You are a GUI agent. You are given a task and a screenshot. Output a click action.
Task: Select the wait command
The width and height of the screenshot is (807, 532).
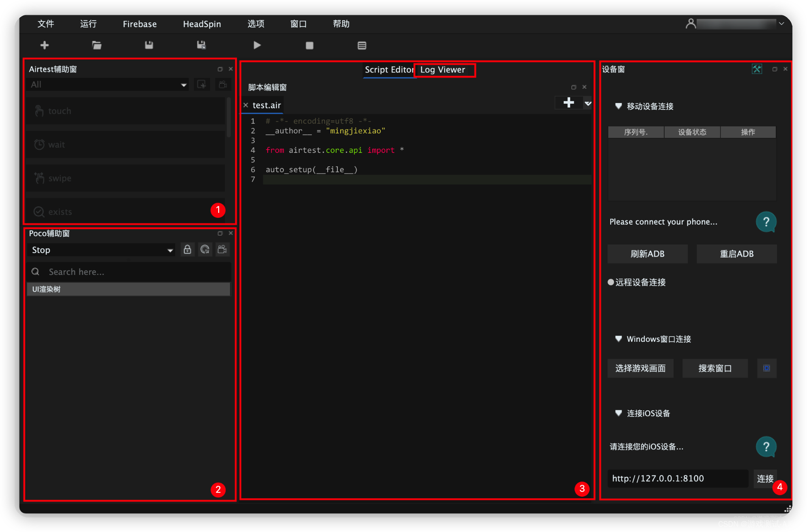(126, 144)
